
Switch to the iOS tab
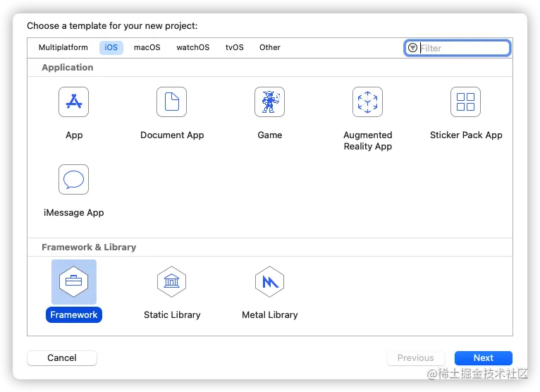[111, 47]
